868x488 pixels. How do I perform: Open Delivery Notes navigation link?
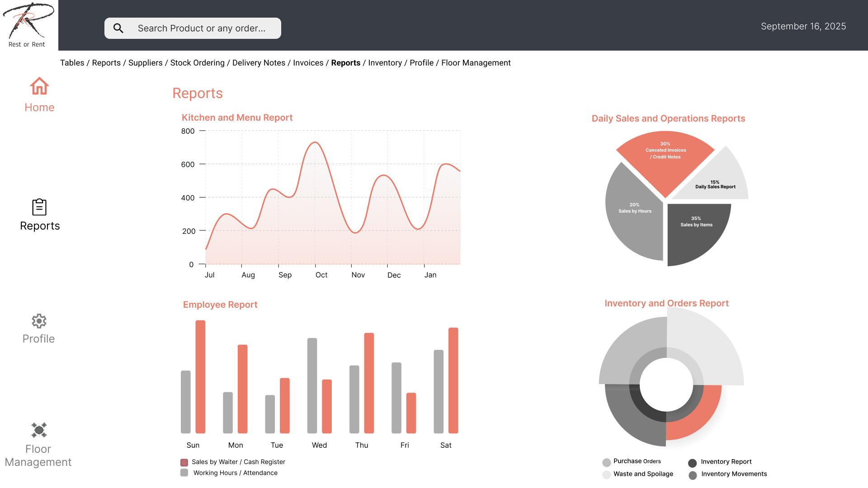click(259, 63)
